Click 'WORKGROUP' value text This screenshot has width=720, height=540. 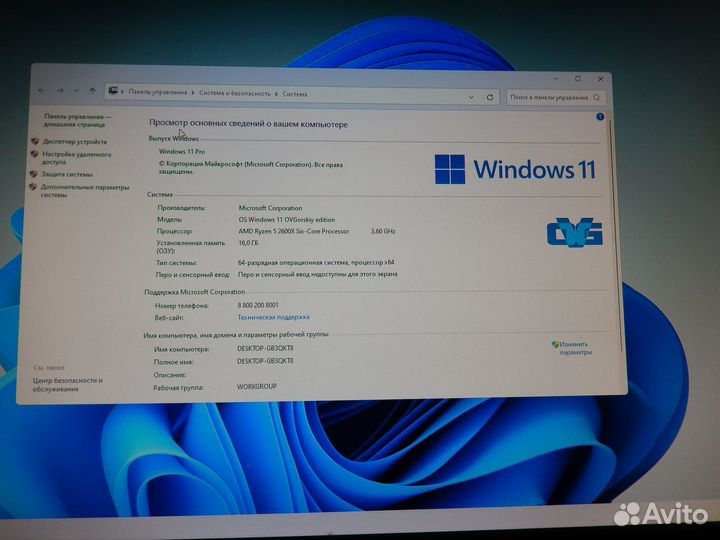click(257, 387)
